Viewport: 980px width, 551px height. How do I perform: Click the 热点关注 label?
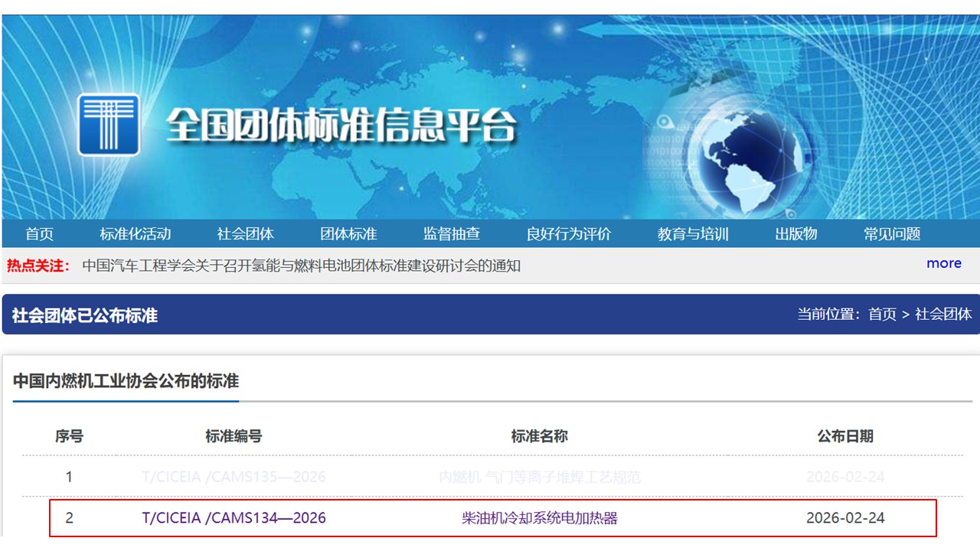point(38,266)
